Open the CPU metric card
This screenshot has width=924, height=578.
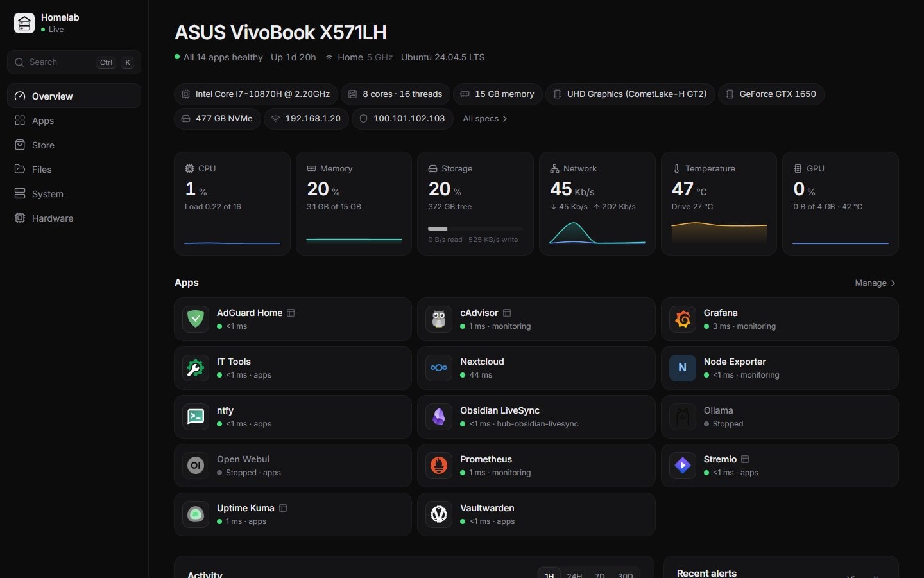(232, 204)
